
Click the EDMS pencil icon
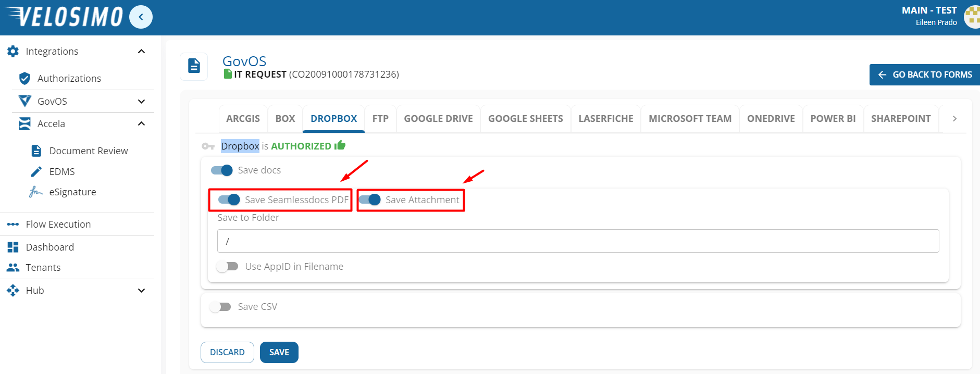coord(36,171)
